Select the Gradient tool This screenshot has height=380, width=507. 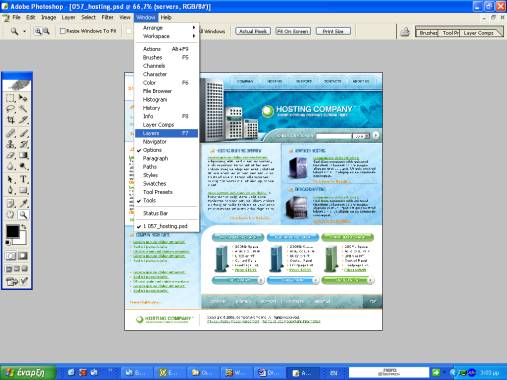tap(23, 155)
